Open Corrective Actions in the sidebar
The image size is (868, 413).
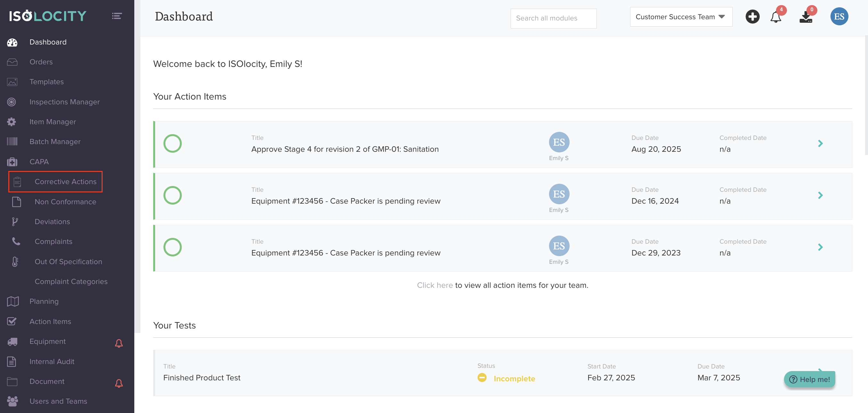coord(65,182)
